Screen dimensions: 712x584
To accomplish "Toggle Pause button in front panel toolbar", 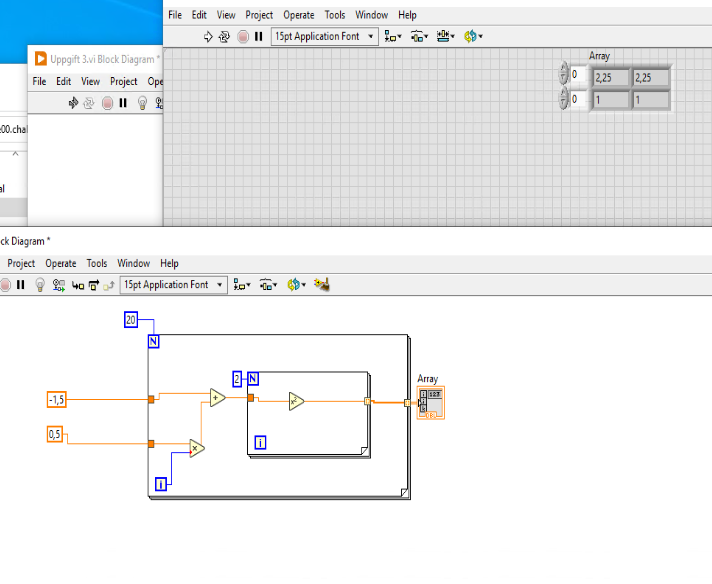I will point(258,36).
